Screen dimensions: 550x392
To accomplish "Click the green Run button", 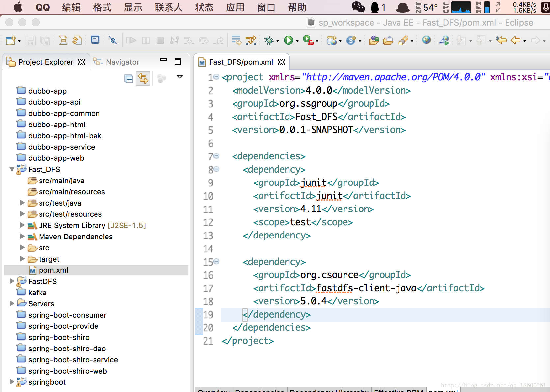I will point(289,40).
